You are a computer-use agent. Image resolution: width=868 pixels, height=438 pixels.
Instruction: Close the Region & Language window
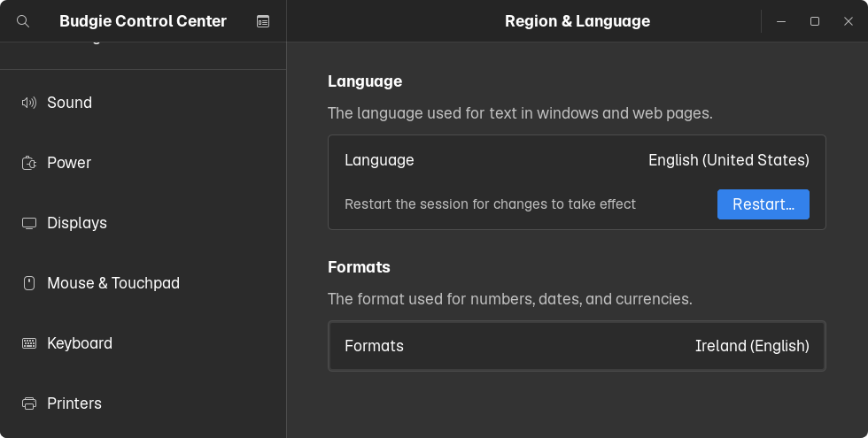(849, 21)
